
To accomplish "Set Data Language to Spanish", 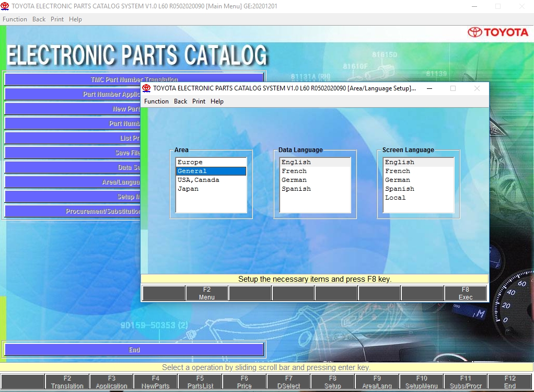I will click(296, 189).
